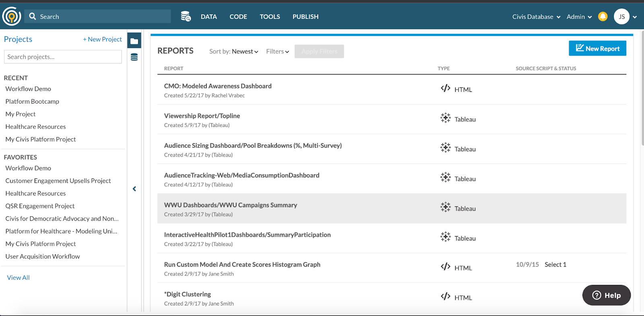The image size is (644, 316).
Task: Open Audience Sizing Dashboard/Pool Breakdowns report
Action: pos(253,146)
